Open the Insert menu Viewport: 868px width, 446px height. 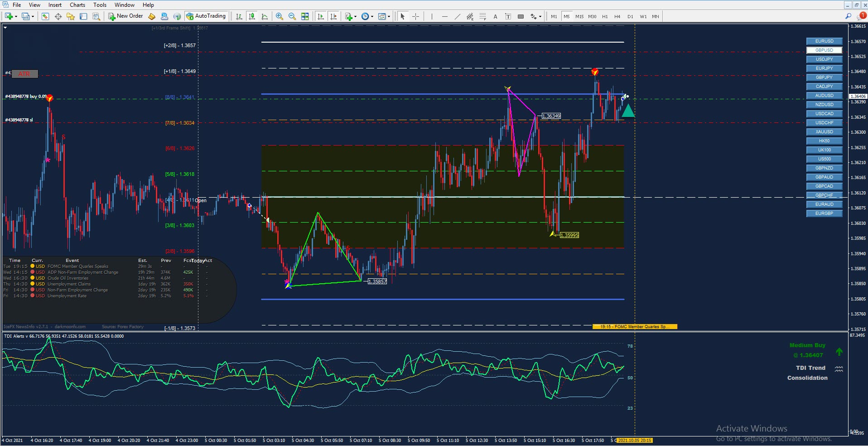click(x=55, y=5)
